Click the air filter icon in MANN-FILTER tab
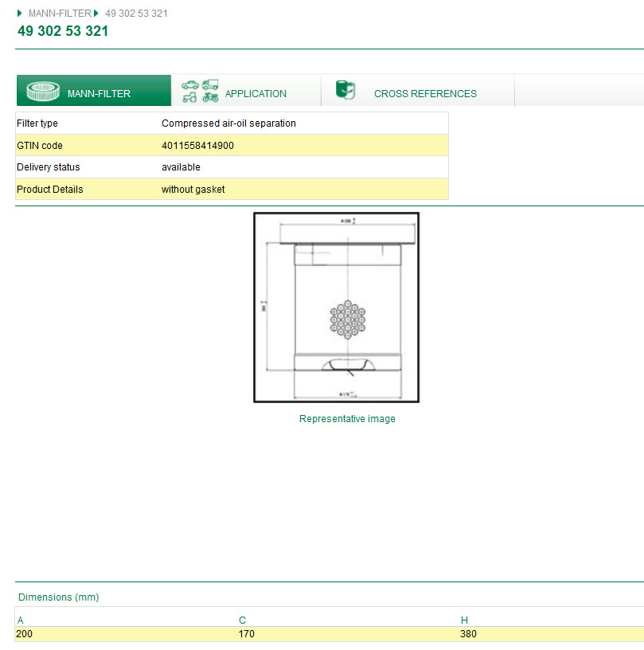 (43, 91)
